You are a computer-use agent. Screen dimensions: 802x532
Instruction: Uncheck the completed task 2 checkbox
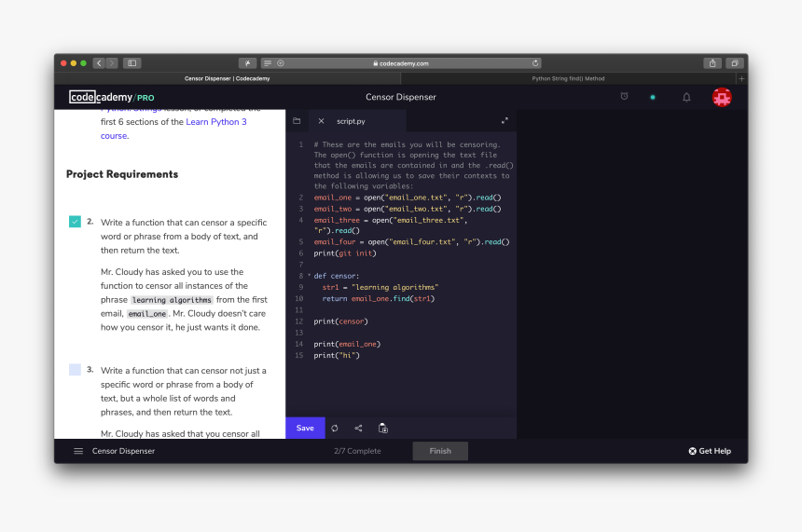75,222
